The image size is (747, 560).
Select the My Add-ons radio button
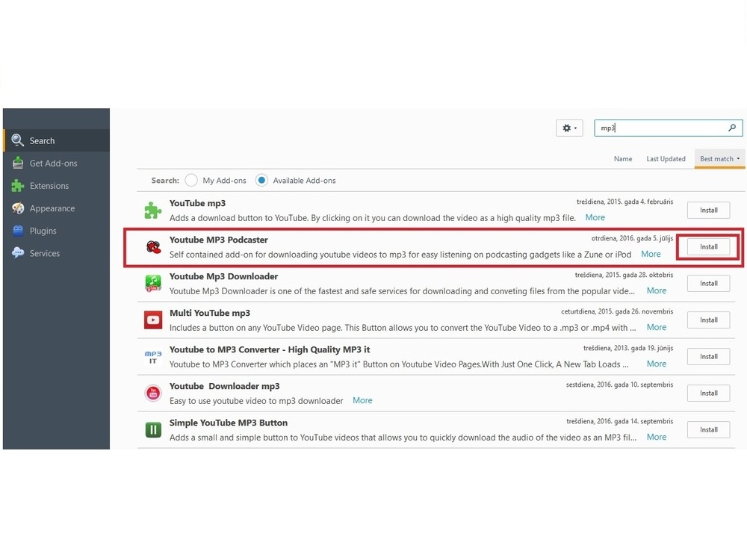point(191,180)
